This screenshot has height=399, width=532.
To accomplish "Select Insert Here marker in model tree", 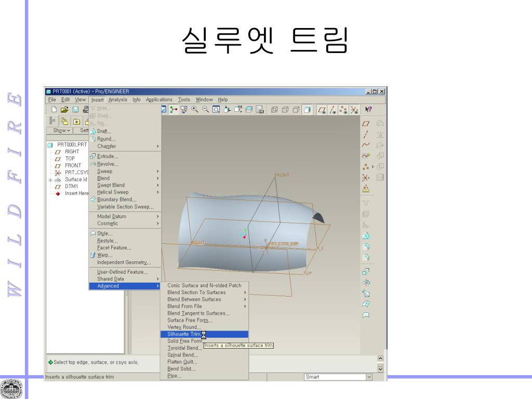I will click(77, 193).
